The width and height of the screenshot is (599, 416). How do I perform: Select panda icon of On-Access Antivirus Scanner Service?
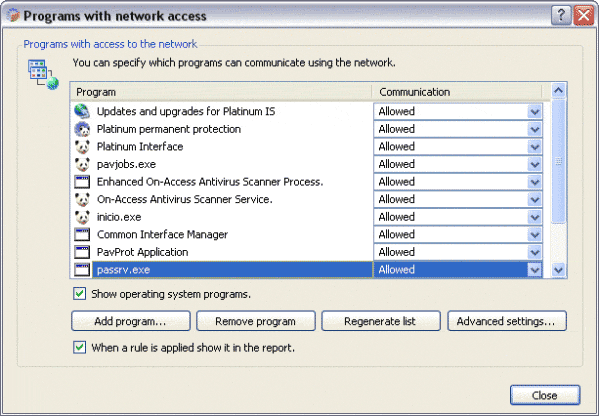(82, 199)
